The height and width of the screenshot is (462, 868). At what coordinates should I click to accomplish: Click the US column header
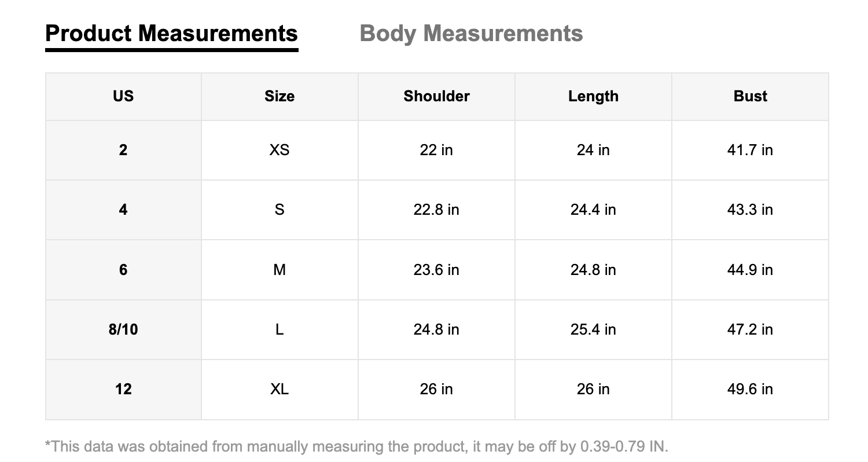tap(123, 96)
